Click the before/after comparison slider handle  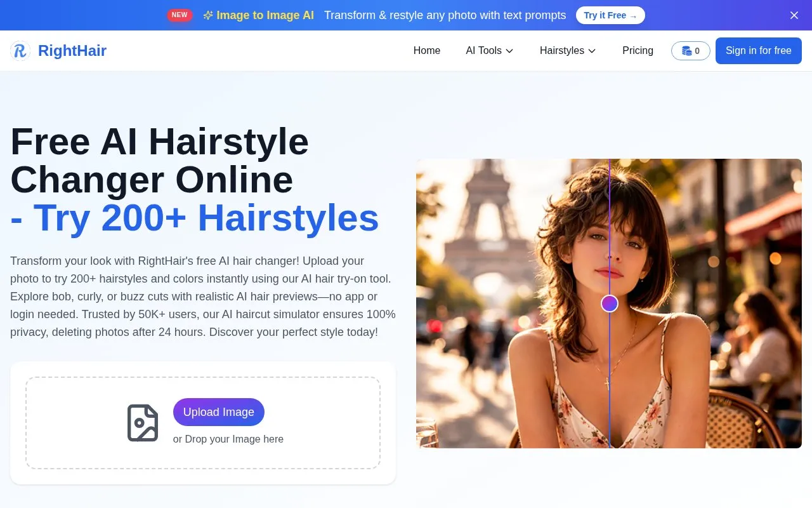pos(610,304)
